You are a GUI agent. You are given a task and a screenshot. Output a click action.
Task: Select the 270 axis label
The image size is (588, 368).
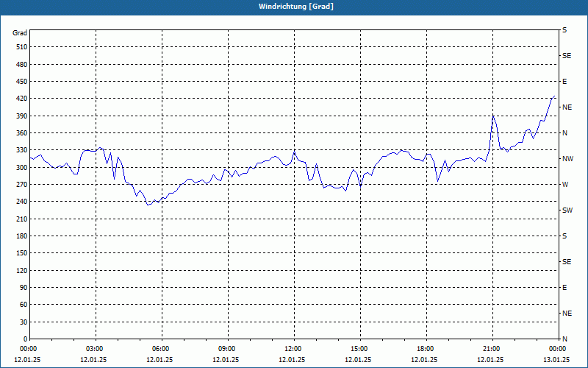click(x=22, y=185)
